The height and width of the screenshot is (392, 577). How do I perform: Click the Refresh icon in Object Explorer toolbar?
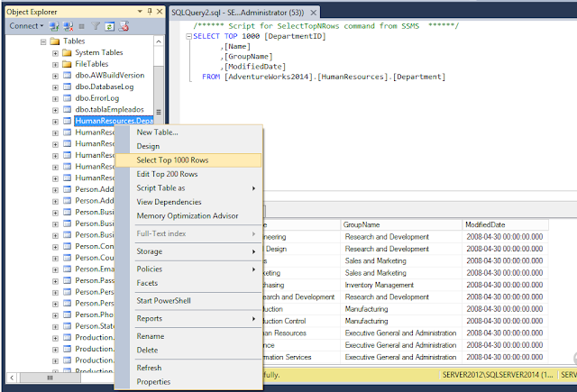[x=110, y=26]
